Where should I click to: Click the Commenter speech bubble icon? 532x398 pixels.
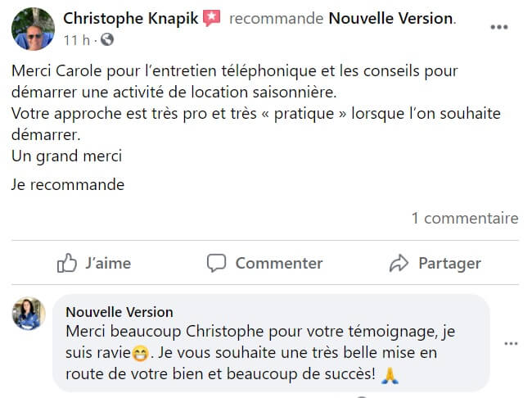pyautogui.click(x=216, y=263)
